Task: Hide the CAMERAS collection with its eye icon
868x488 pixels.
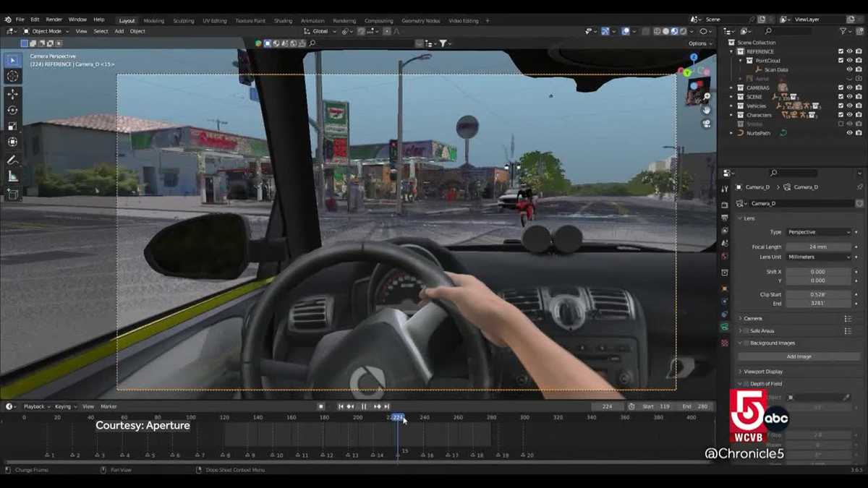Action: (x=849, y=87)
